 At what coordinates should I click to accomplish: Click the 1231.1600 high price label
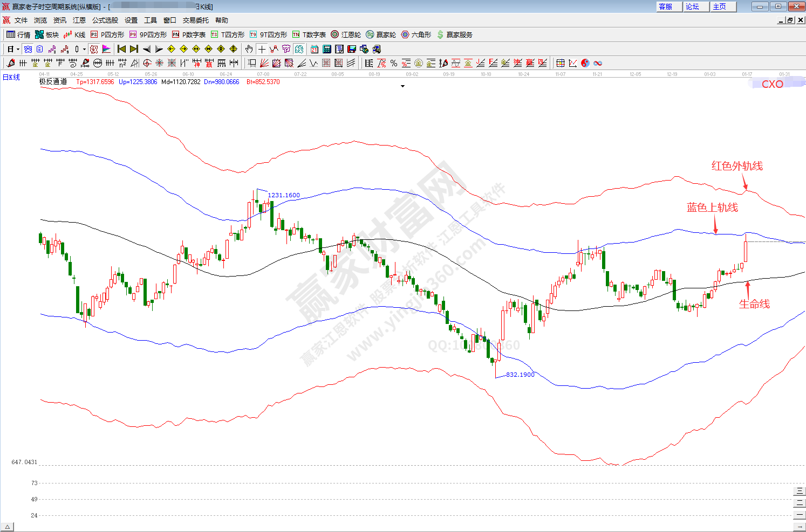(284, 195)
